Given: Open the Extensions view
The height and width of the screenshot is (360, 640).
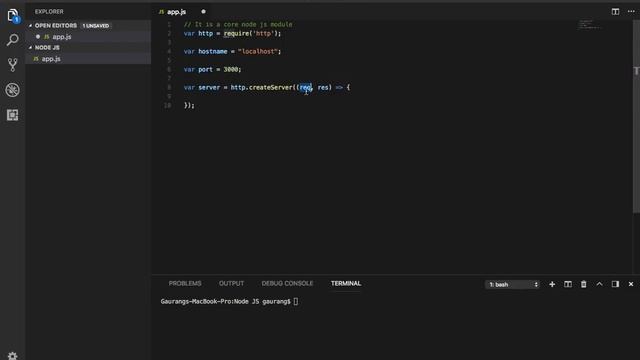Looking at the screenshot, I should coord(13,115).
